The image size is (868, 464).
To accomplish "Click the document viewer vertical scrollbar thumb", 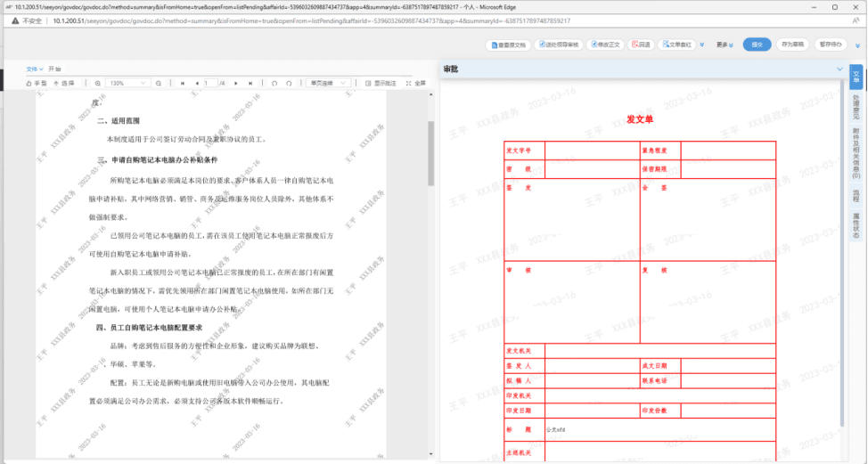I will 431,153.
